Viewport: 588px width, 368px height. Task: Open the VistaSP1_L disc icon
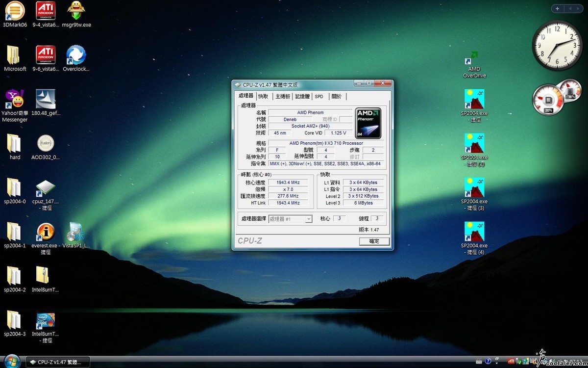tap(76, 235)
